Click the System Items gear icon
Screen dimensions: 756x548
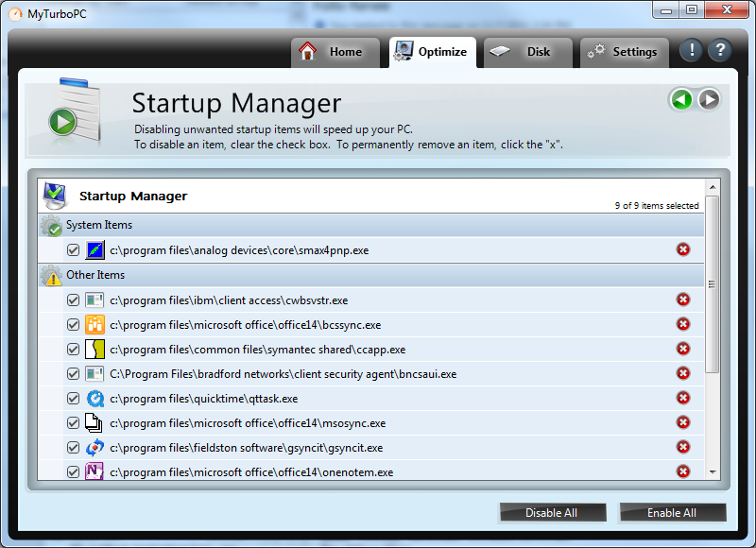tap(51, 226)
